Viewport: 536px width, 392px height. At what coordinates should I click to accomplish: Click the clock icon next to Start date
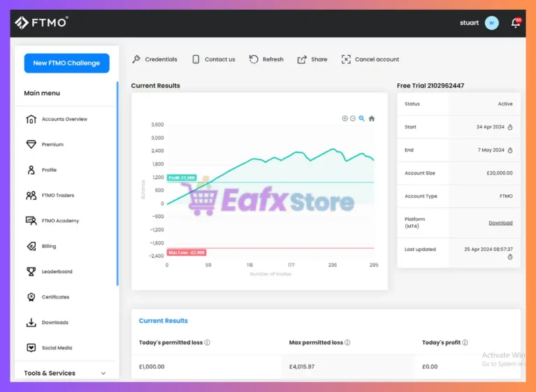pos(510,127)
